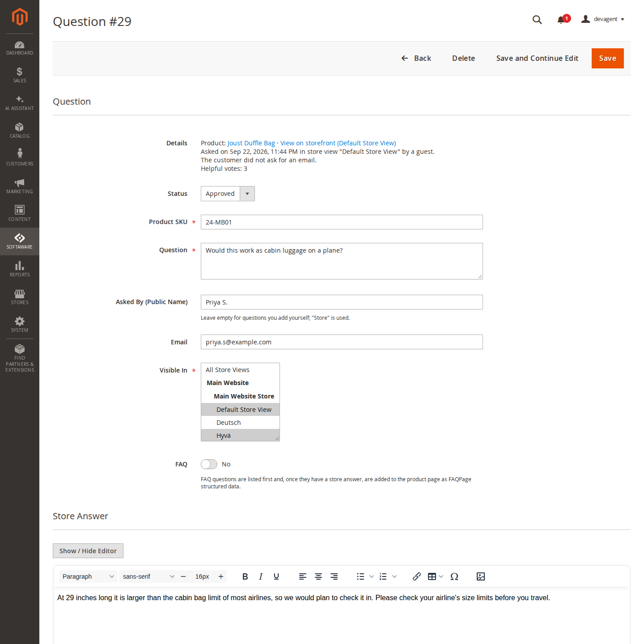Center-align the answer text
644x644 pixels.
click(318, 576)
